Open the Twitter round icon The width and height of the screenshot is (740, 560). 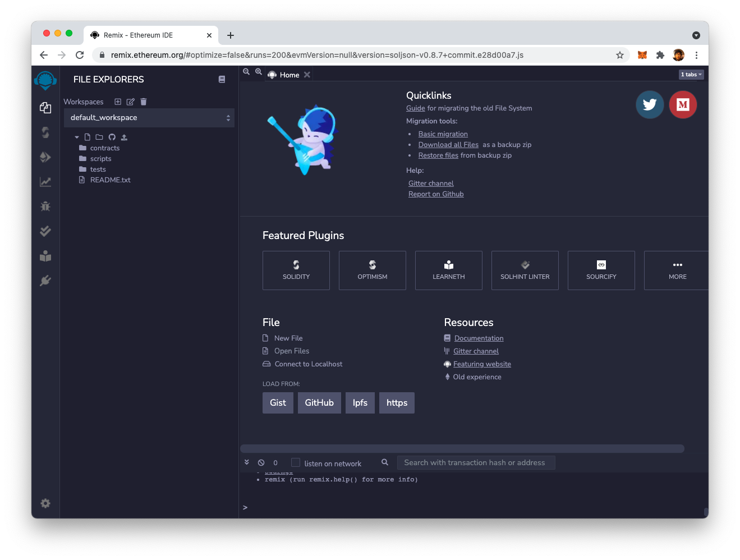(650, 104)
